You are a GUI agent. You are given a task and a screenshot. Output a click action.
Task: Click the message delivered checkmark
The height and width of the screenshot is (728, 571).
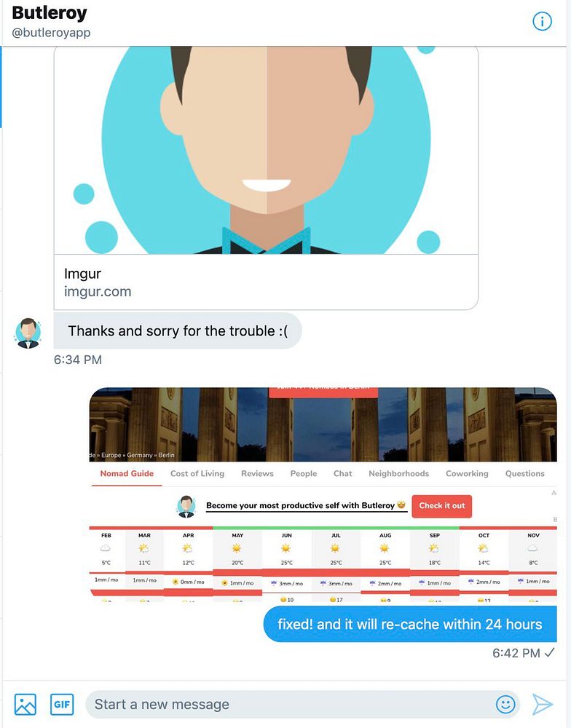pos(550,653)
